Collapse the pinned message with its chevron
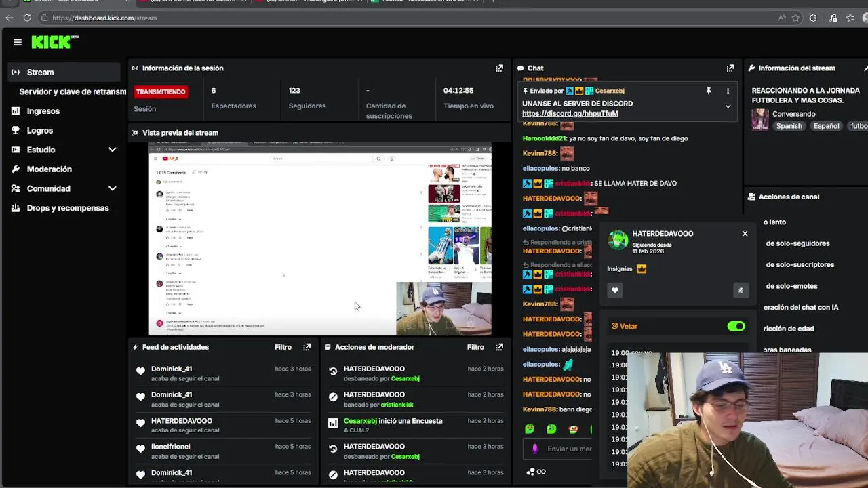Viewport: 868px width, 488px height. click(728, 106)
